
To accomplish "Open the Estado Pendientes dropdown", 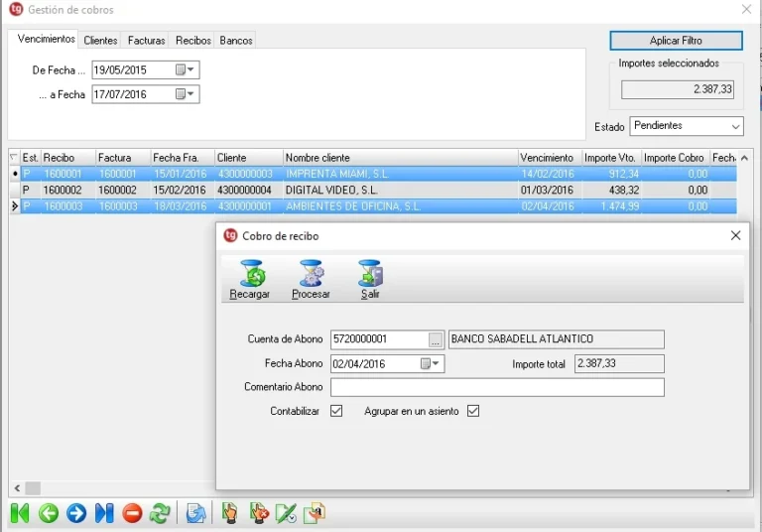I will [735, 126].
